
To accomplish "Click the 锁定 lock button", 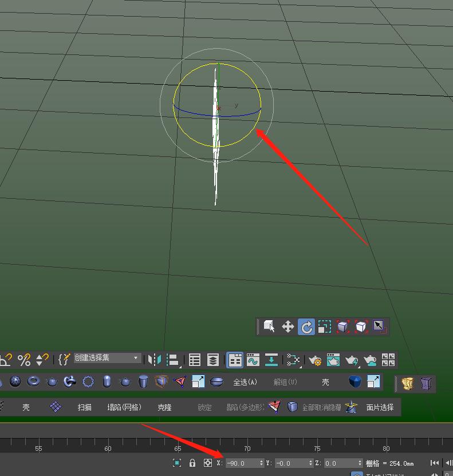I will [204, 407].
